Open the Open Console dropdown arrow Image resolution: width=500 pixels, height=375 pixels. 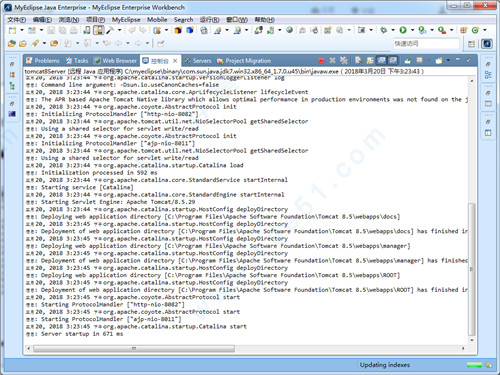448,60
